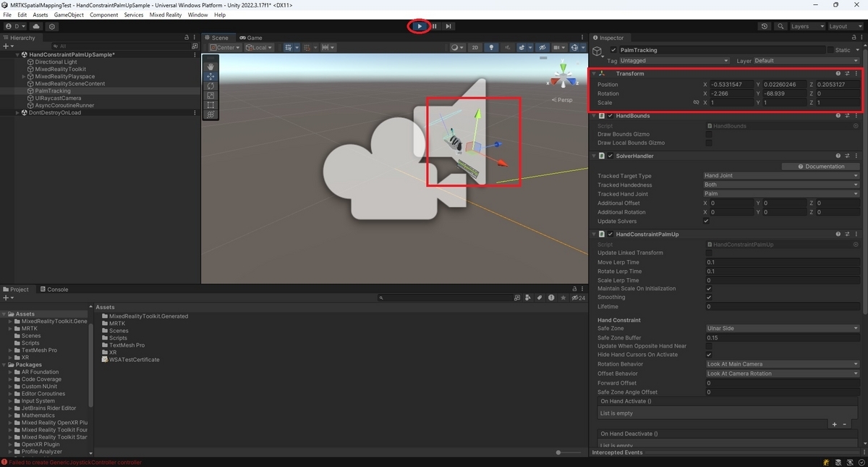Click the SolverHandler Documentation button
The image size is (868, 467).
pyautogui.click(x=821, y=167)
